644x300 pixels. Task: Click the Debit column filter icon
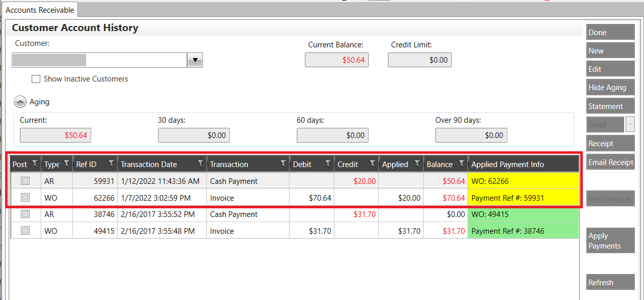(x=328, y=164)
